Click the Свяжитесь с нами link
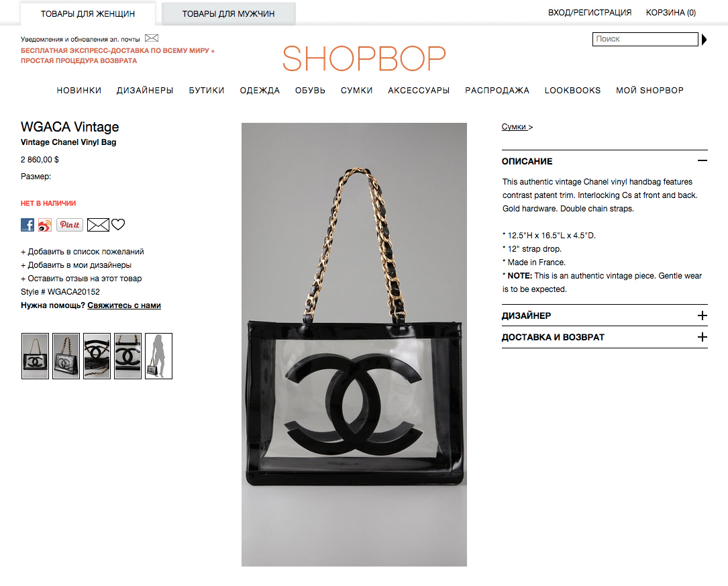The image size is (728, 586). pos(124,305)
